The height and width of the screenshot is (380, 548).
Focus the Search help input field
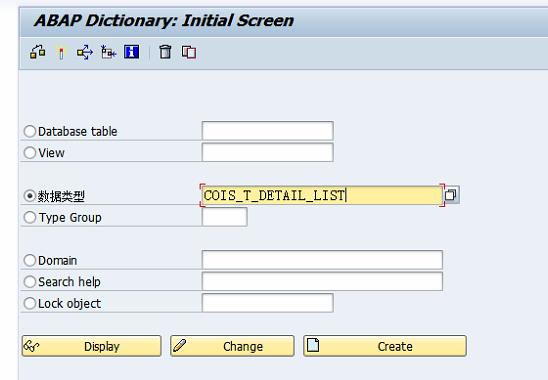[322, 281]
